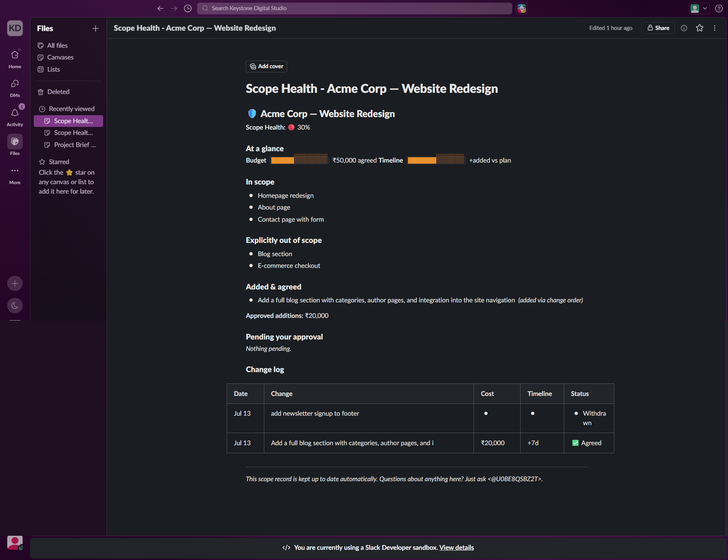
Task: Open the second Scope Healt... canvas
Action: tap(68, 133)
